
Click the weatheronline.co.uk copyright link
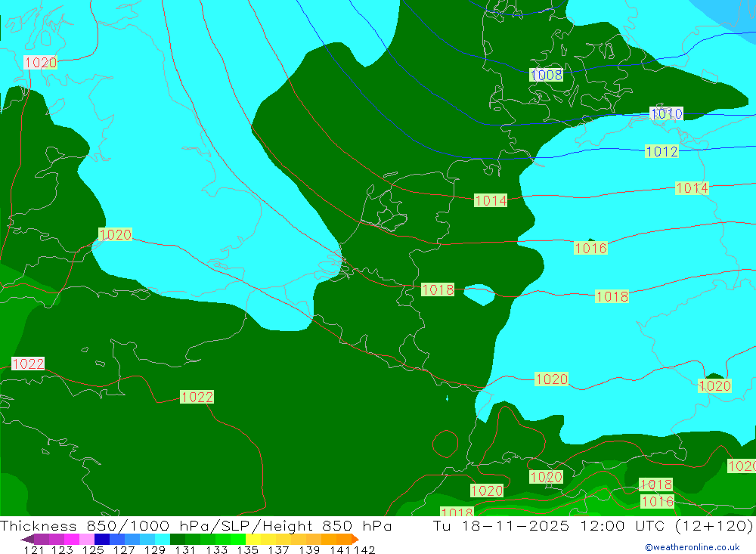click(692, 547)
